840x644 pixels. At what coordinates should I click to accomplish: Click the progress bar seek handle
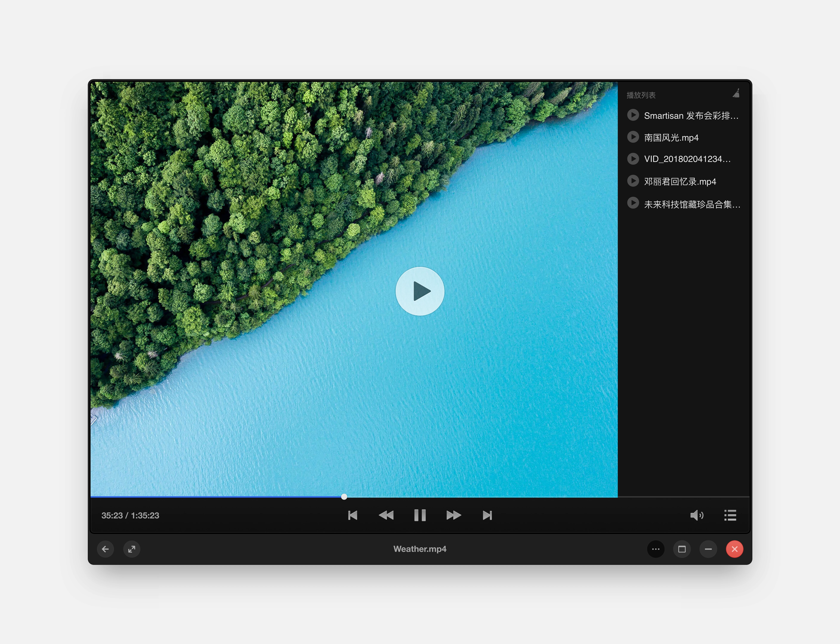(344, 497)
